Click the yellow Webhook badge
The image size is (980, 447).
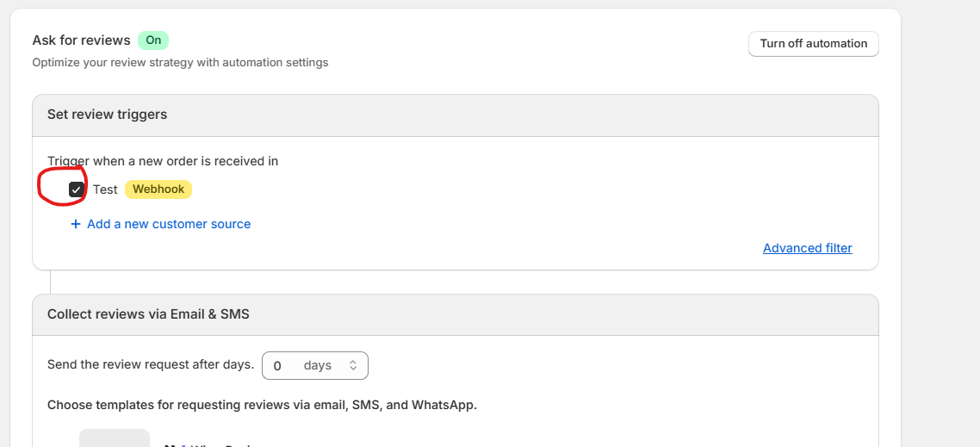(158, 189)
